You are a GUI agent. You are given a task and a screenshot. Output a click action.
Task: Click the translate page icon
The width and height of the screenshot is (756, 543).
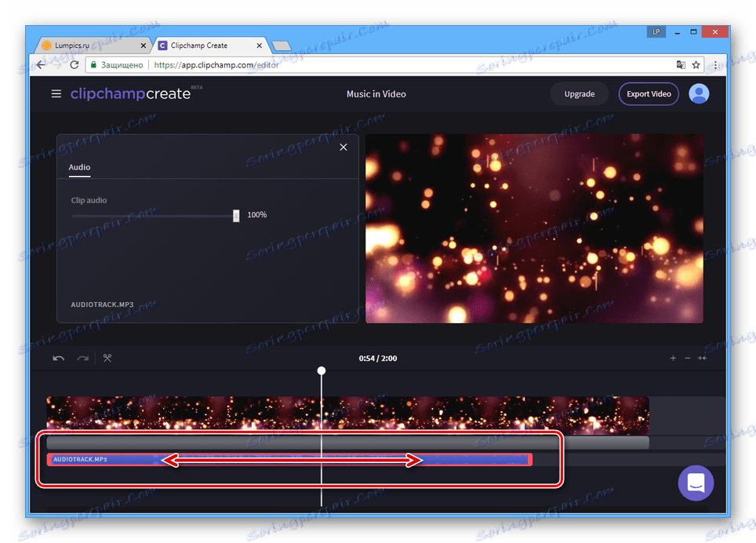tap(681, 64)
